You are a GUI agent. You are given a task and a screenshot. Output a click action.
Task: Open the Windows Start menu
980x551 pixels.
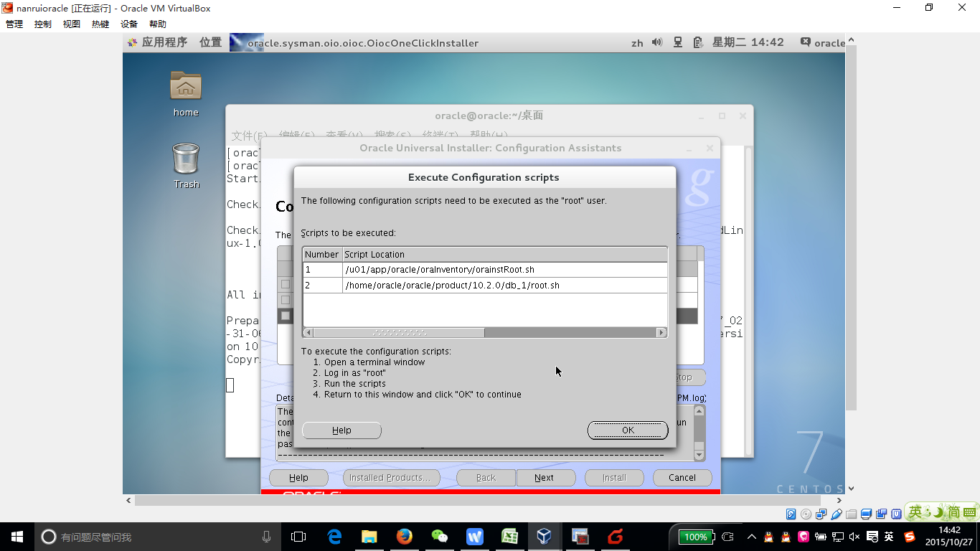pyautogui.click(x=17, y=537)
